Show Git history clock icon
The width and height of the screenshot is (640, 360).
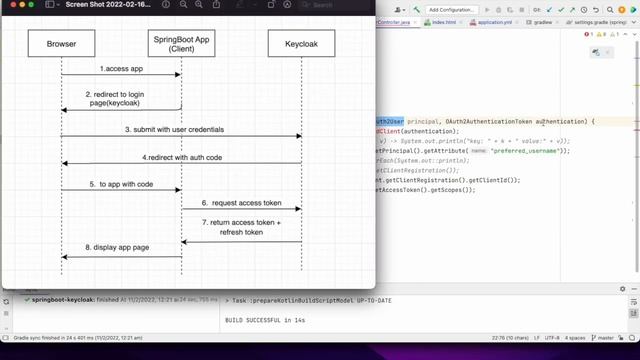[x=584, y=10]
